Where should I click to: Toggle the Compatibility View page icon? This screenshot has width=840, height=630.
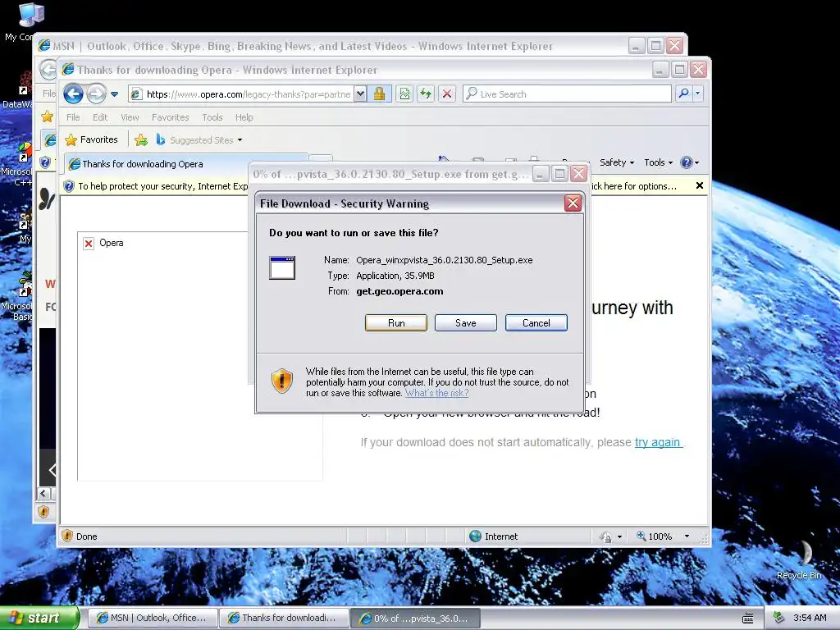(x=404, y=94)
